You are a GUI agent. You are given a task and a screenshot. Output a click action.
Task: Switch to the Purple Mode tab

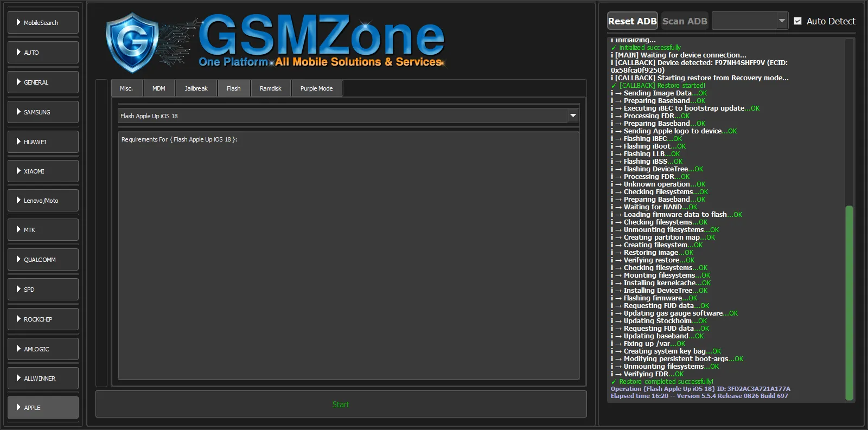coord(317,88)
